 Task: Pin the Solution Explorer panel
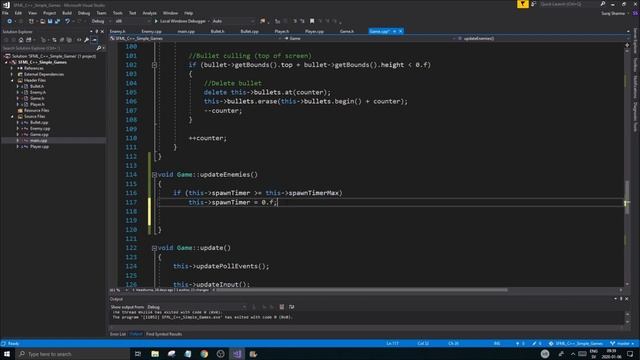coord(97,31)
